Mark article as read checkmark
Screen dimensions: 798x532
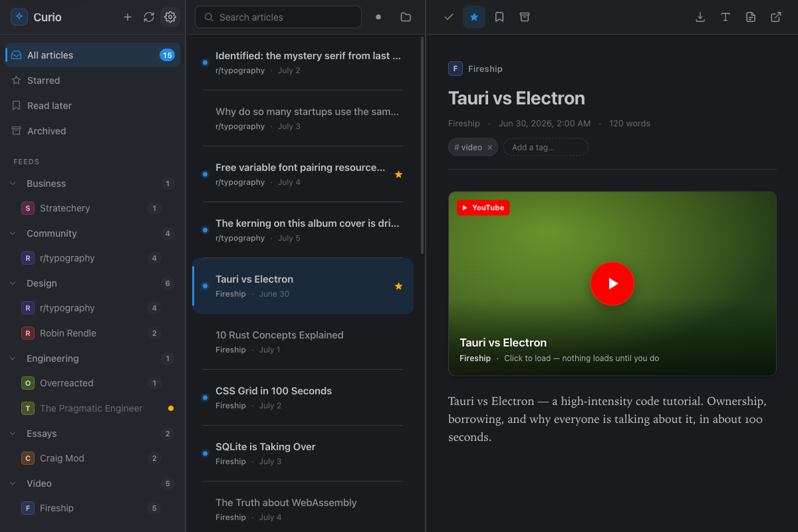[x=449, y=17]
